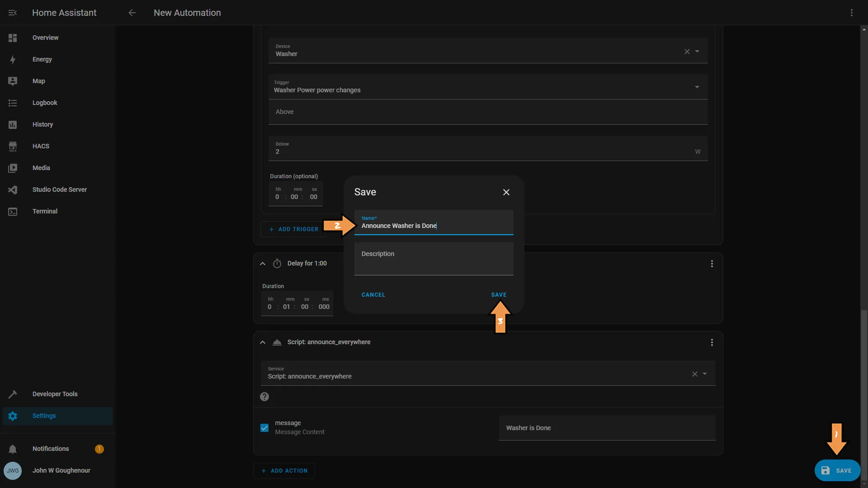
Task: Go back using the arrow beside New Automation
Action: pyautogui.click(x=132, y=13)
